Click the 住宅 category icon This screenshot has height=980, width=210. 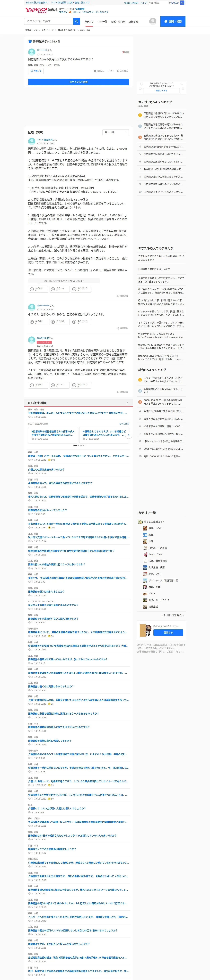click(x=145, y=541)
